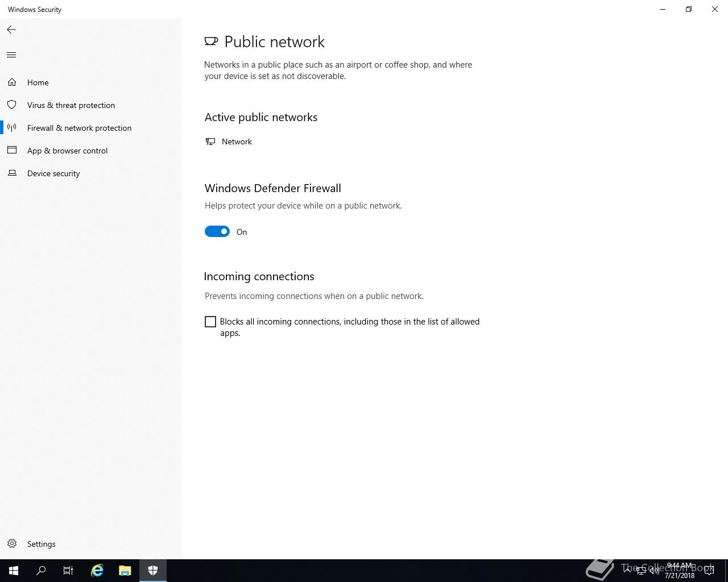The image size is (728, 582).
Task: Check Blocks all incoming connections box
Action: tap(210, 322)
